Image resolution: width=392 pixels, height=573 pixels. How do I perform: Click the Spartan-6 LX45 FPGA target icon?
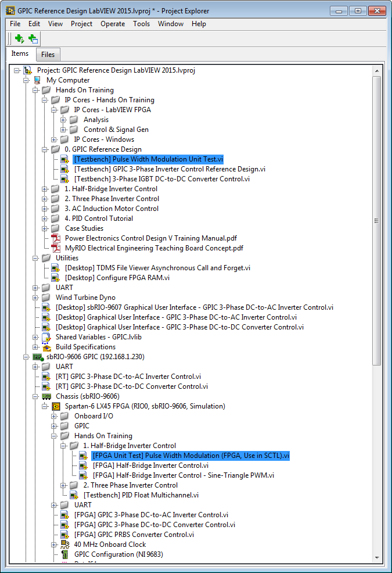tap(56, 406)
